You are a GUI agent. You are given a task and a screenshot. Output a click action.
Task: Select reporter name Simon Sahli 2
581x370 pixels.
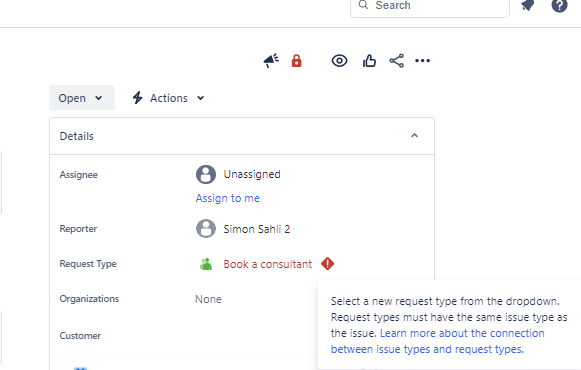pyautogui.click(x=257, y=229)
